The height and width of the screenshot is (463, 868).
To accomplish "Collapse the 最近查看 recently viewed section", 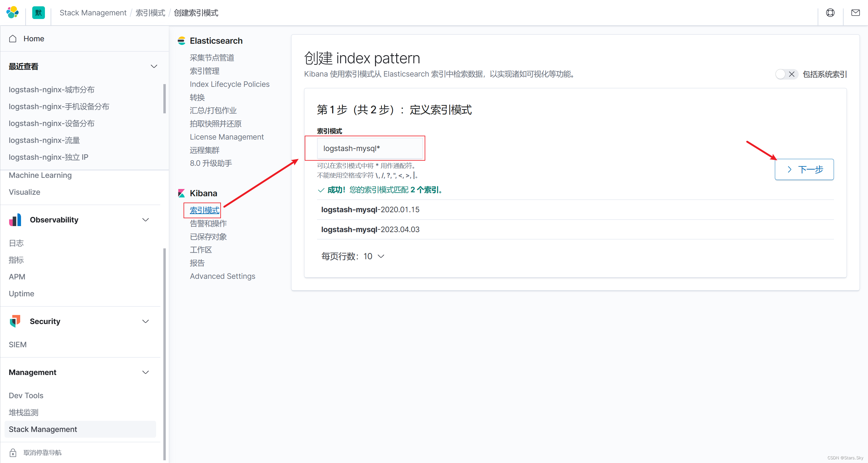I will tap(154, 66).
